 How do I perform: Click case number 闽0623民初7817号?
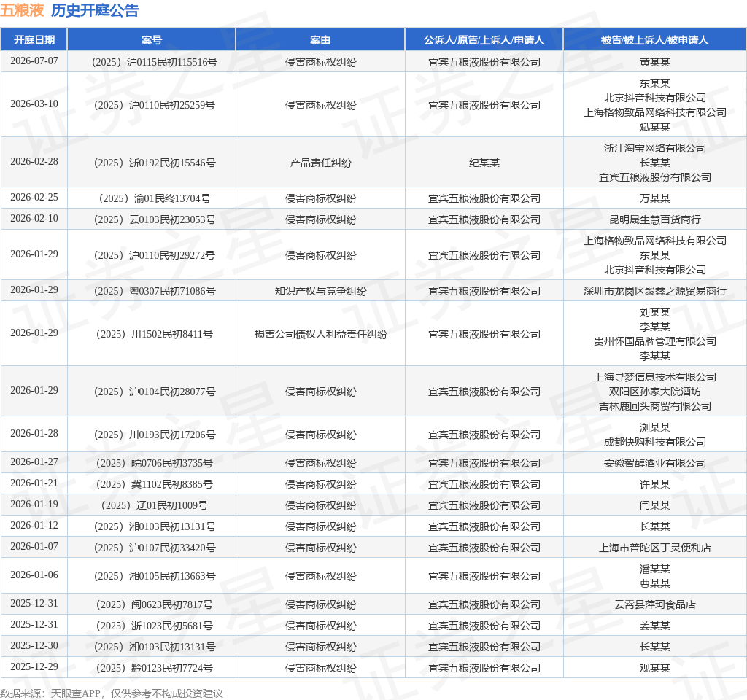point(155,604)
